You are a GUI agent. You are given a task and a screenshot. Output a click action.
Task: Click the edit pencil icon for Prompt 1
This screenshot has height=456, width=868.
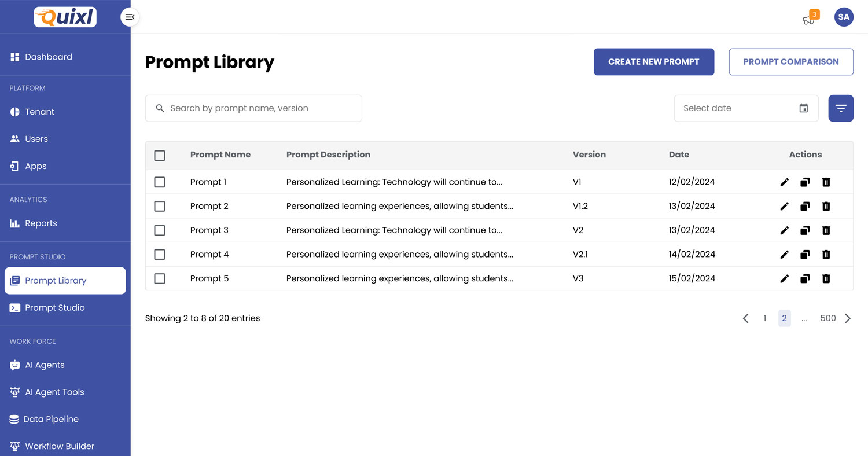pos(784,182)
